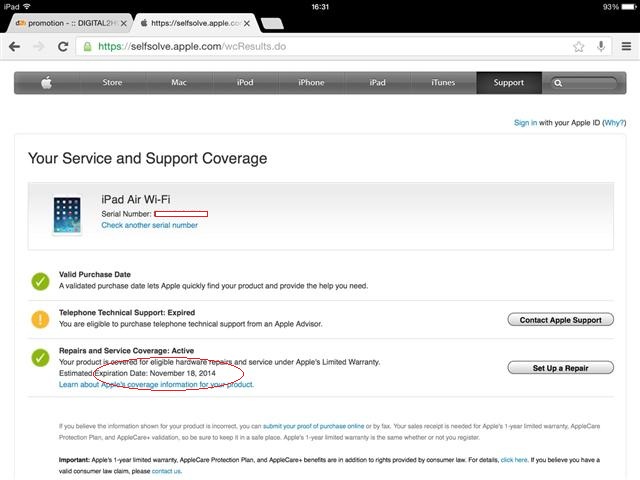This screenshot has width=640, height=480.
Task: Bookmark the page with the star icon
Action: 578,47
